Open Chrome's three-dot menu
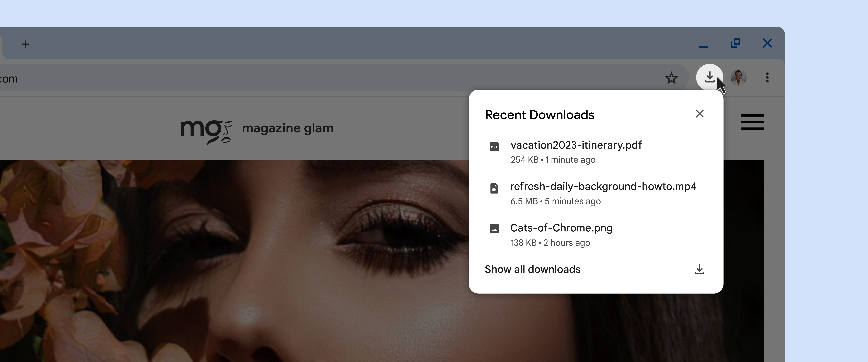Viewport: 868px width, 362px height. click(767, 78)
